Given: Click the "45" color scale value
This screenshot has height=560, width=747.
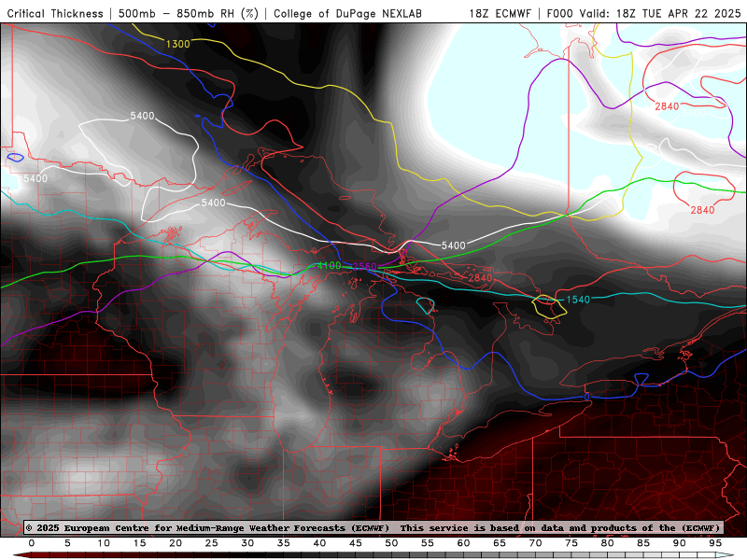Looking at the screenshot, I should click(356, 543).
